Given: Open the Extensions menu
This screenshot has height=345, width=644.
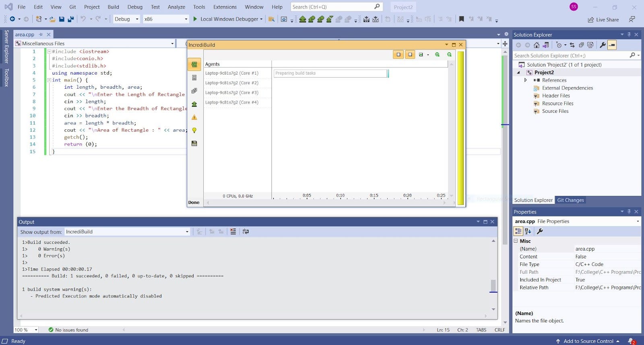Looking at the screenshot, I should (225, 7).
